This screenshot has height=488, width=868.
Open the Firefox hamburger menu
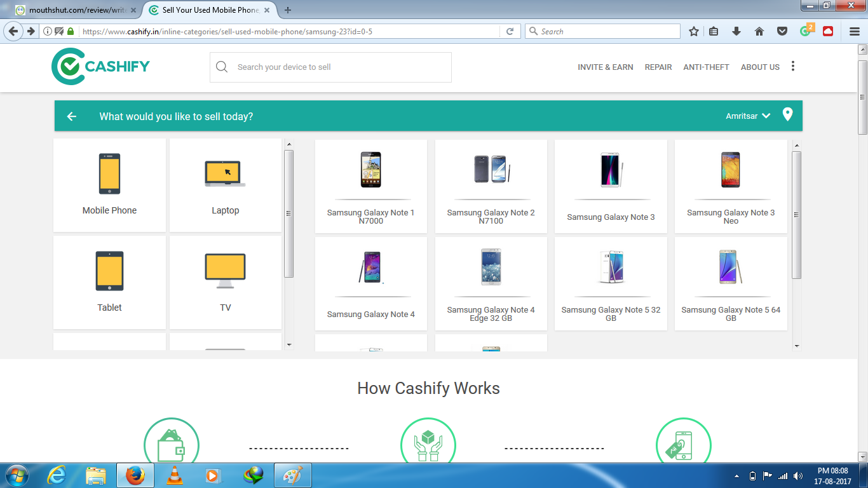(854, 31)
